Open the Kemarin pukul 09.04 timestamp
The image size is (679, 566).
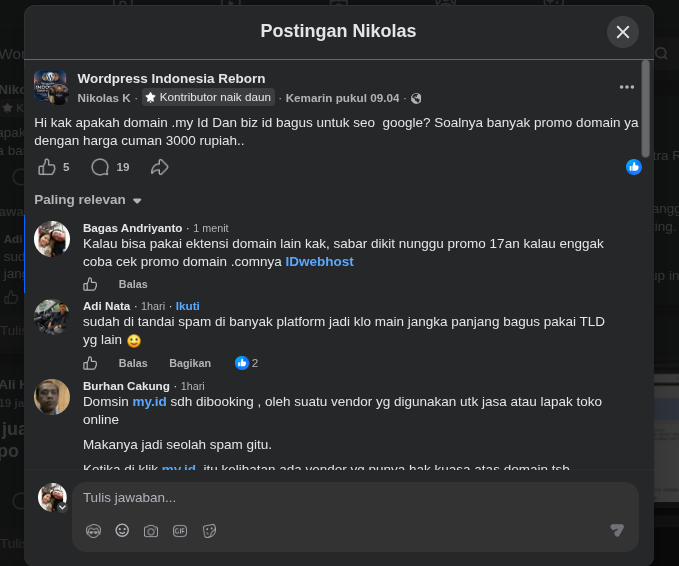point(343,98)
